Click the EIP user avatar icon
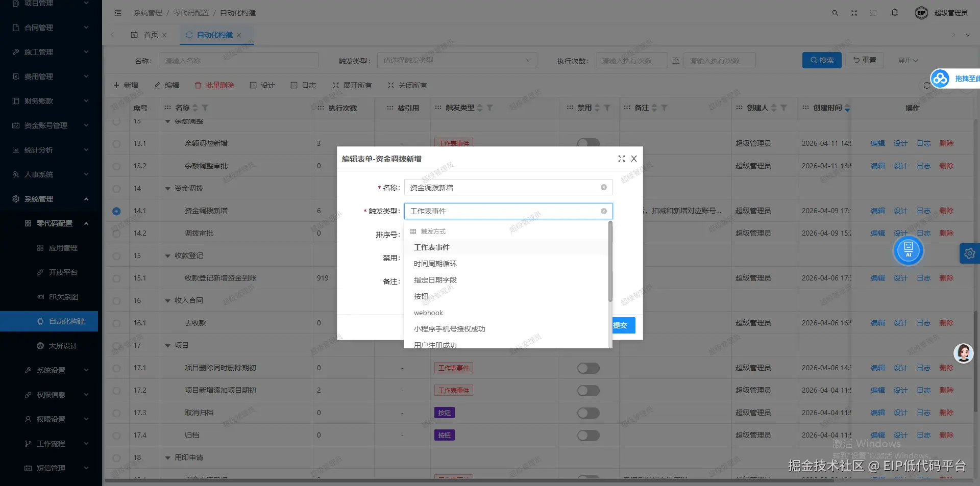The image size is (980, 486). [921, 13]
